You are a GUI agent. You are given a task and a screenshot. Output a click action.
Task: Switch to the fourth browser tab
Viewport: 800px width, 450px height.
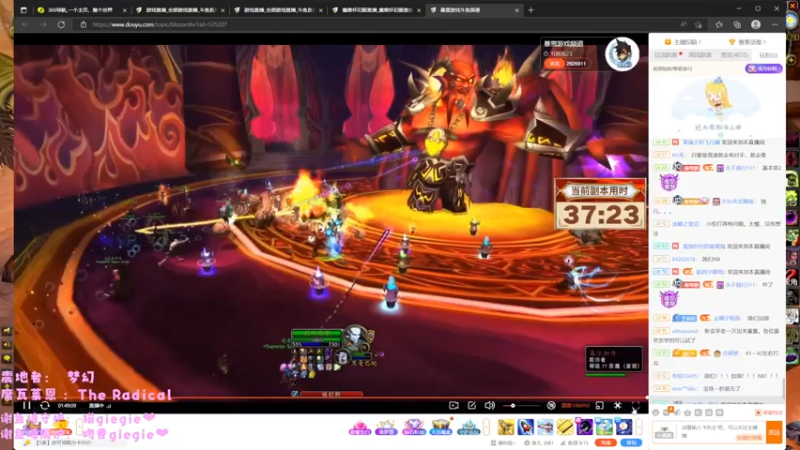click(x=377, y=10)
